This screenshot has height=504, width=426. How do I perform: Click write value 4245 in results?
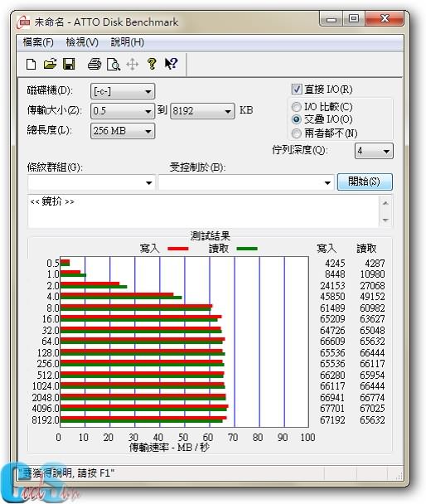coord(335,264)
